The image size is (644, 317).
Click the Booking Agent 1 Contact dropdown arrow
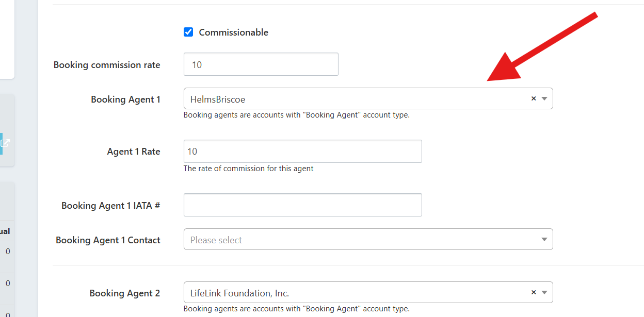[x=544, y=240]
